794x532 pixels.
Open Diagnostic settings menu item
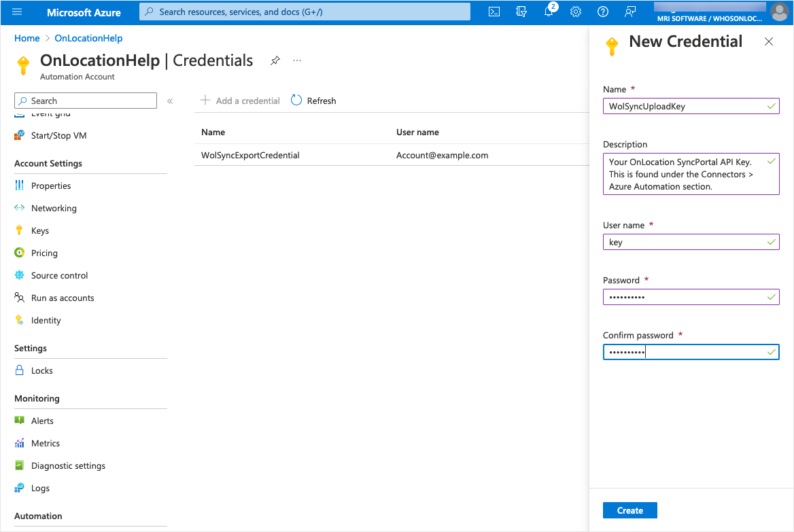[x=68, y=465]
